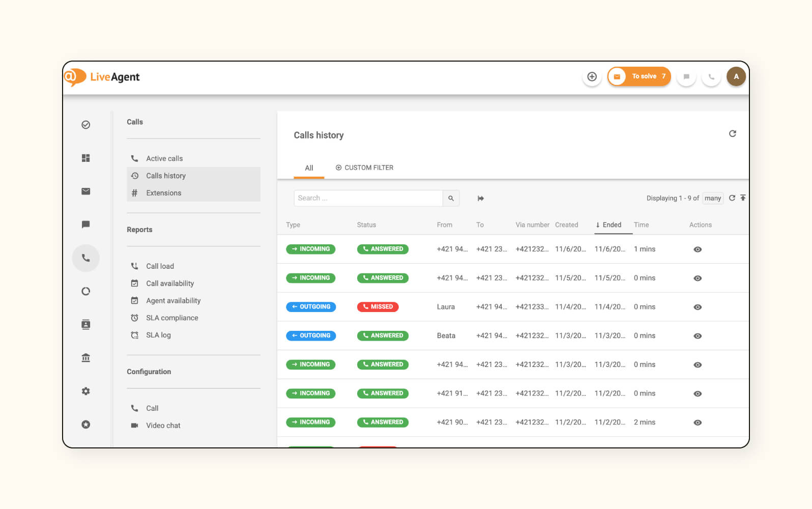
Task: Focus the Search input field
Action: coord(368,198)
